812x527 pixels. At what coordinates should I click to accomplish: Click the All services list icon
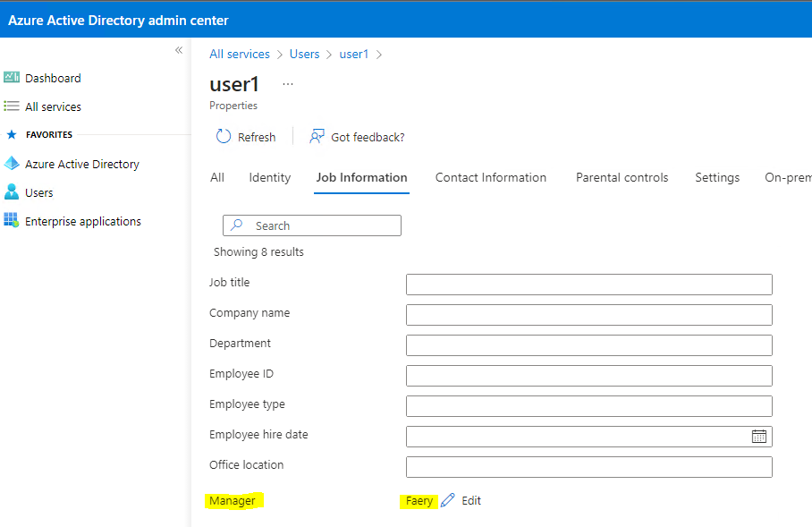[x=12, y=106]
